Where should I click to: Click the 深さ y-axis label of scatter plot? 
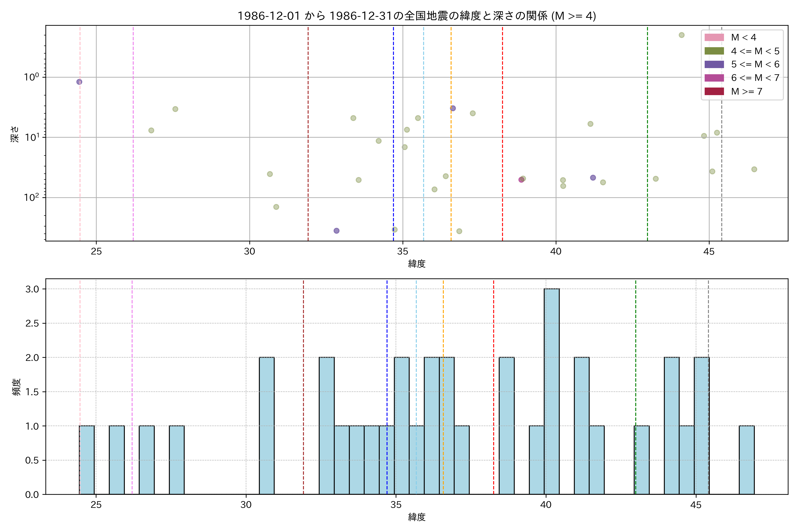tap(15, 134)
